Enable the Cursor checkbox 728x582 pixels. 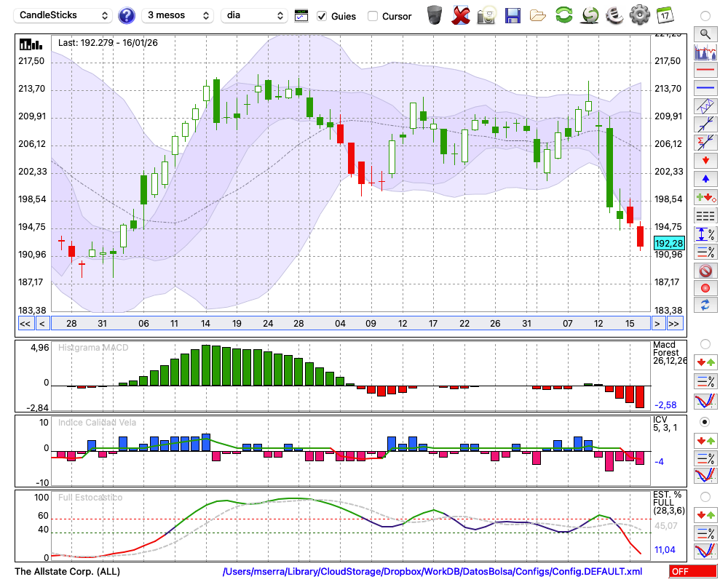click(x=373, y=16)
